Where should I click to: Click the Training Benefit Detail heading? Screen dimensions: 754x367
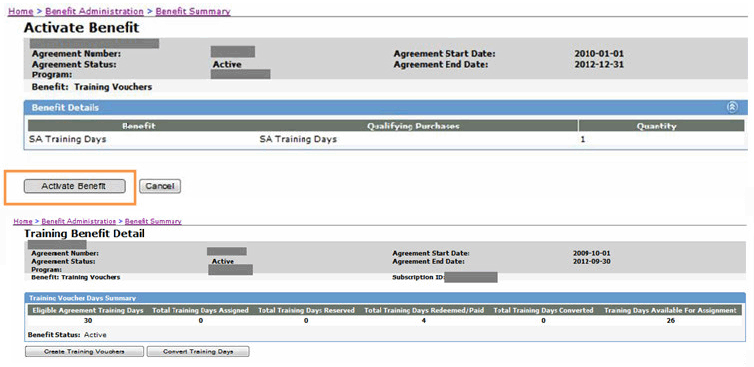point(84,235)
